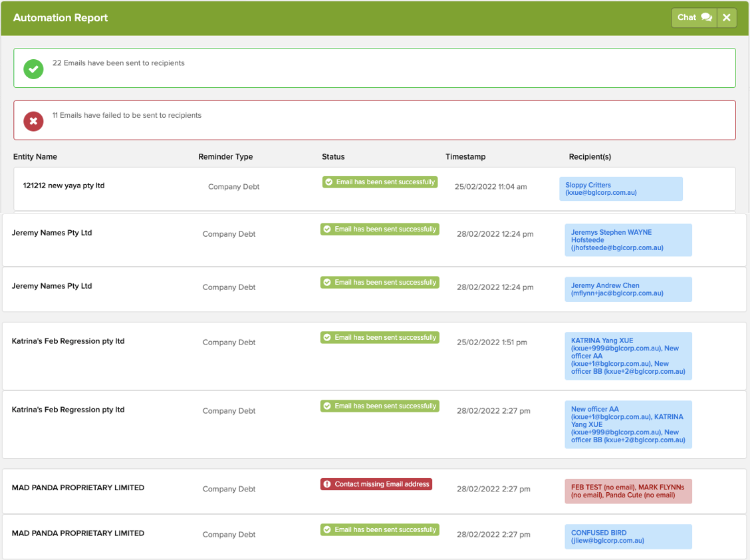Click the Recipient(s) column header
The height and width of the screenshot is (560, 750).
pyautogui.click(x=590, y=157)
